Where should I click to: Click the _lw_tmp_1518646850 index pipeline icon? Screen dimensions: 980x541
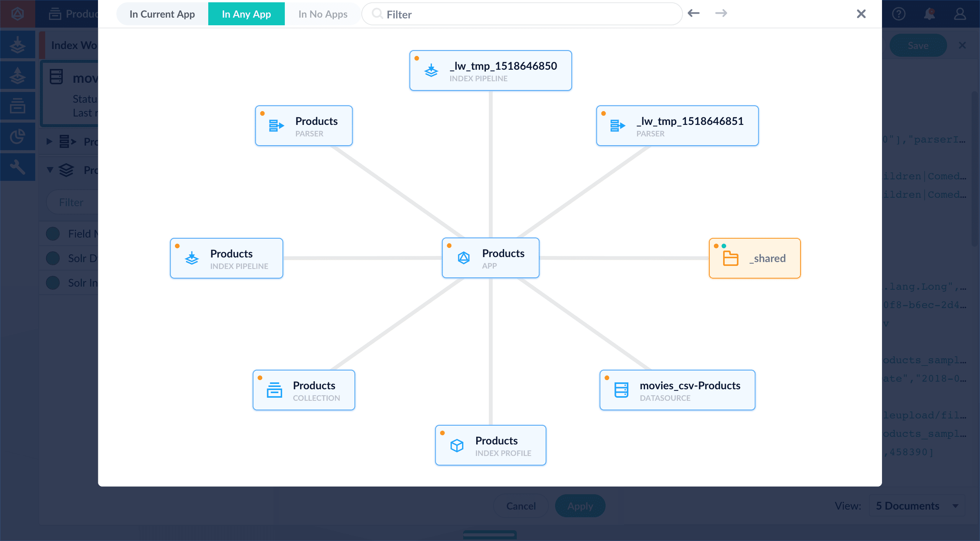pyautogui.click(x=431, y=70)
